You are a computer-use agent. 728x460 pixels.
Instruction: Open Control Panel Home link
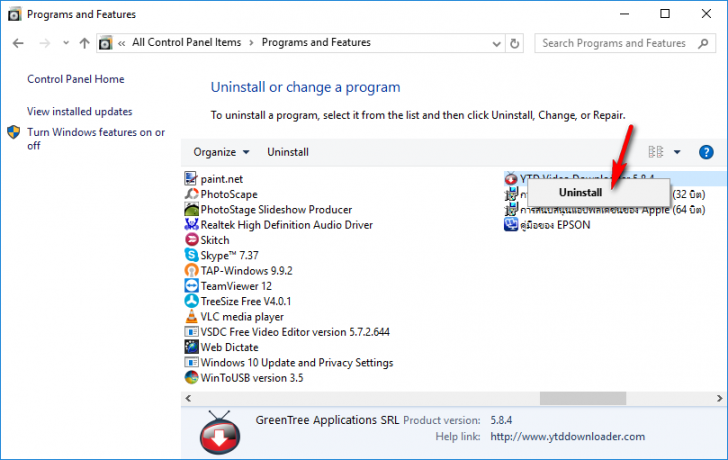pos(76,79)
